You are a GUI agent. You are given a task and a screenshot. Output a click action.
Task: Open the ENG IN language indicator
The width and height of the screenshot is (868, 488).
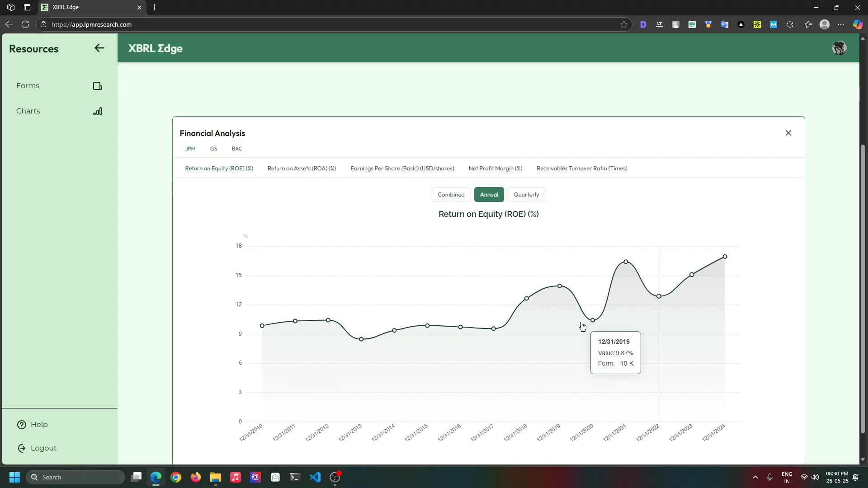(787, 477)
